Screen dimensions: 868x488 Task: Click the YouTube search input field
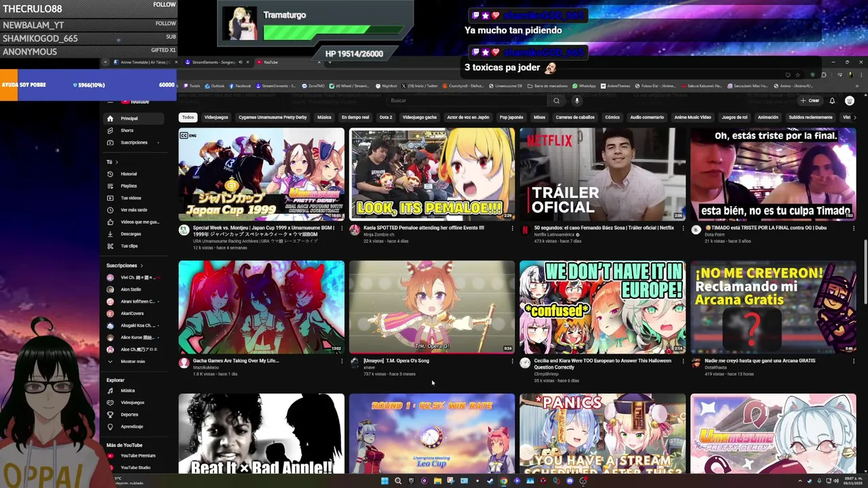point(468,100)
